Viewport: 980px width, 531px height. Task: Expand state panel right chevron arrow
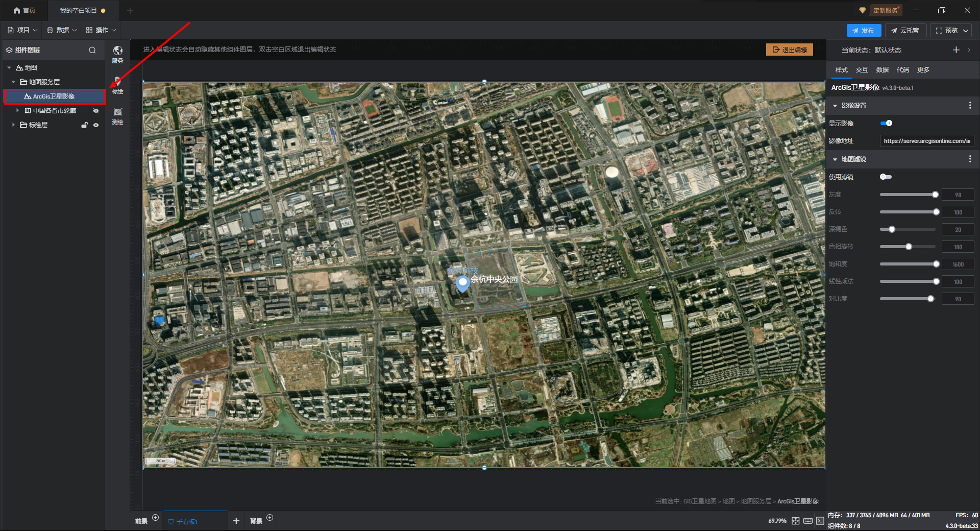click(x=969, y=50)
